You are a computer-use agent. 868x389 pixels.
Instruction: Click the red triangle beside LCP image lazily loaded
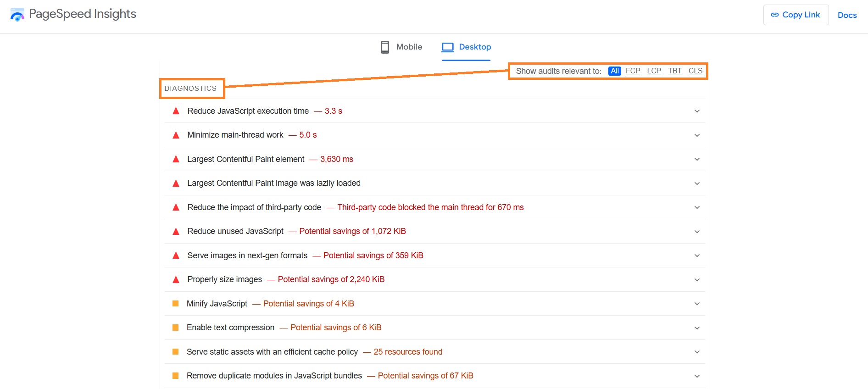pyautogui.click(x=176, y=183)
